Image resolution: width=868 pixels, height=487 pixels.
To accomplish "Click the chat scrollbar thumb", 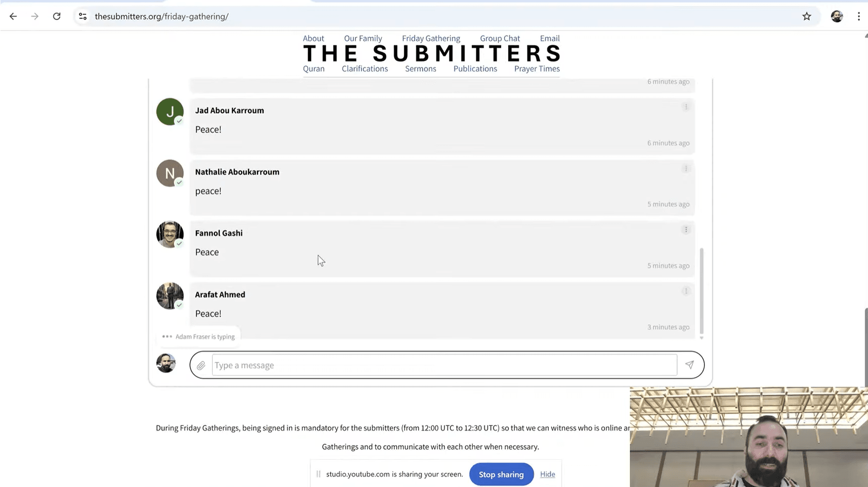I will coord(701,291).
